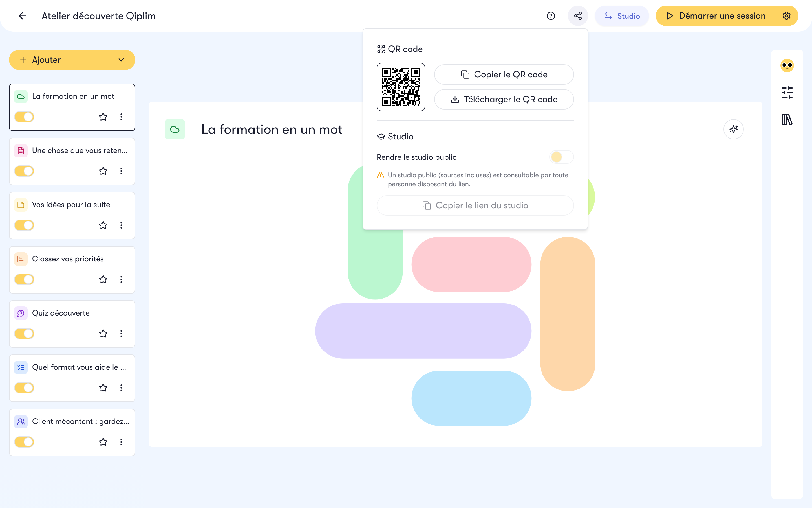This screenshot has height=508, width=812.
Task: Star the 'Client mécontent' card
Action: point(103,442)
